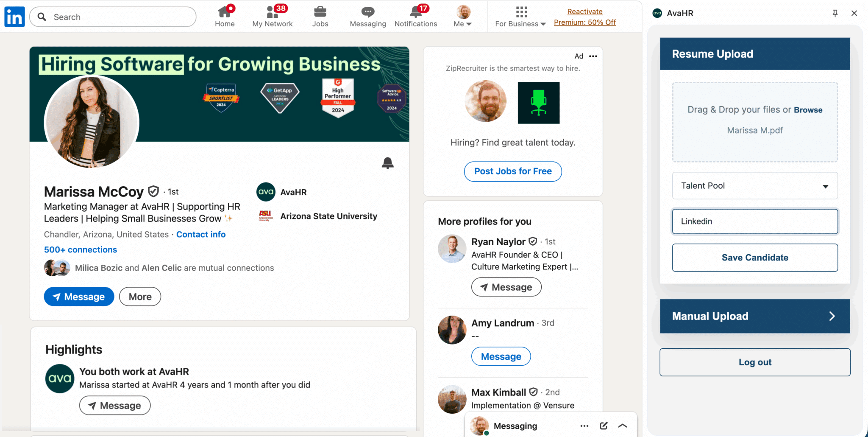The image size is (868, 437).
Task: Expand the Manual Upload section
Action: pos(754,316)
